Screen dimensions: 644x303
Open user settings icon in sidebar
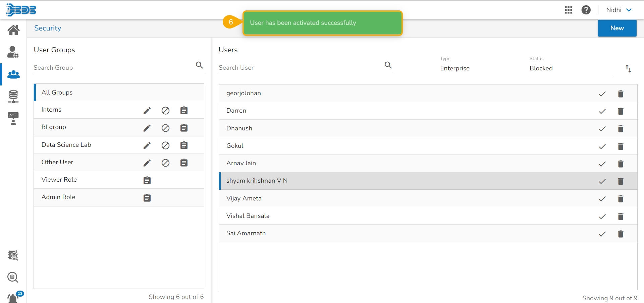[13, 52]
